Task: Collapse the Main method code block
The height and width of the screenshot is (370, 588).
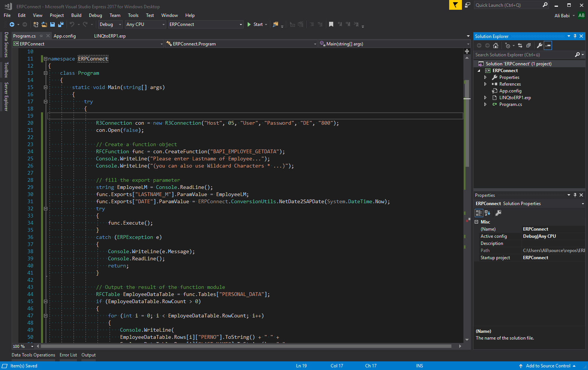Action: (45, 88)
